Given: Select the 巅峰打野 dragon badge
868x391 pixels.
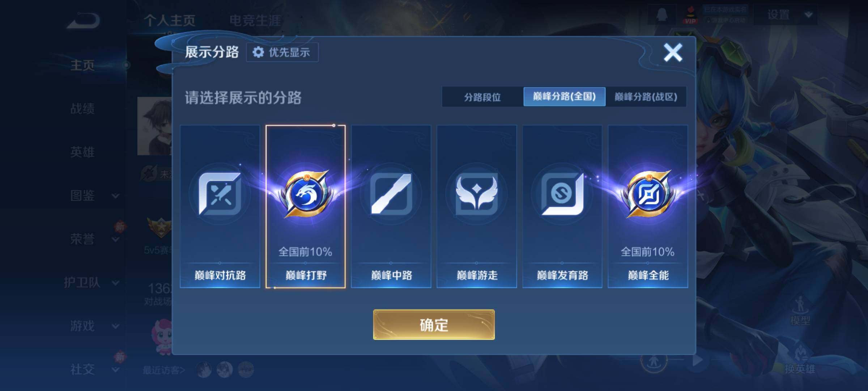Looking at the screenshot, I should pyautogui.click(x=306, y=194).
